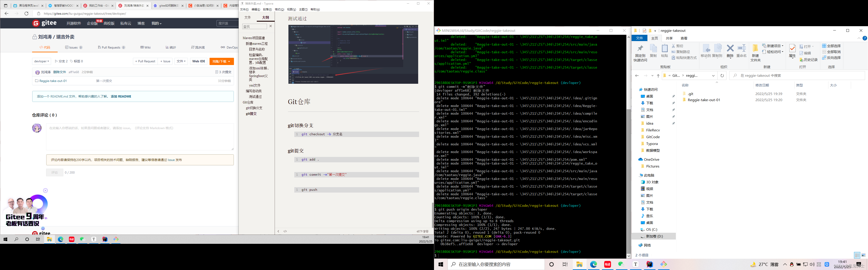
Task: Click the IntelliJ IDEA icon on right taskbar
Action: click(x=649, y=264)
